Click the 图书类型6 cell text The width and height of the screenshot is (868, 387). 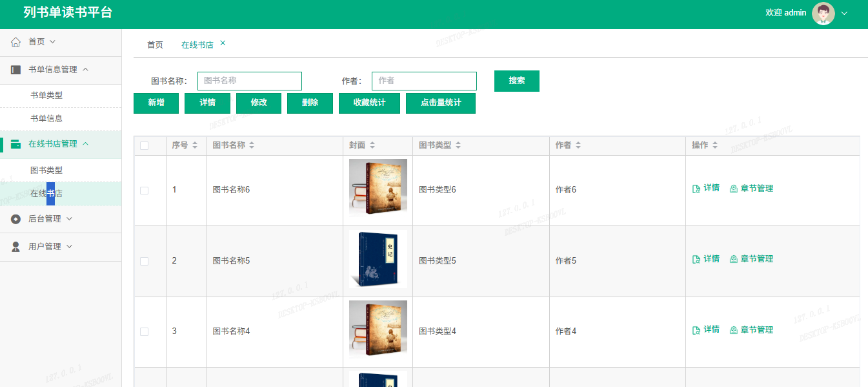(x=438, y=190)
